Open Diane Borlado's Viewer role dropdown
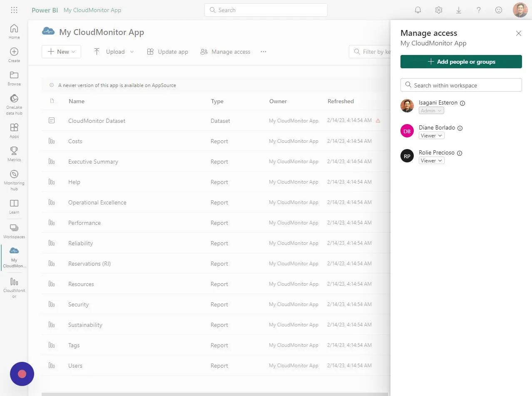Screen dimensions: 532x396 [431, 136]
